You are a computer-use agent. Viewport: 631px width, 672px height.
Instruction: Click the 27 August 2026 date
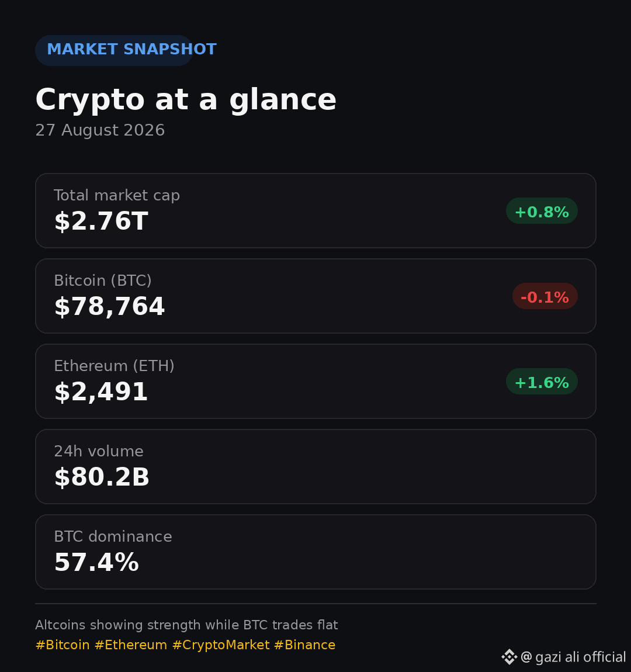tap(100, 130)
